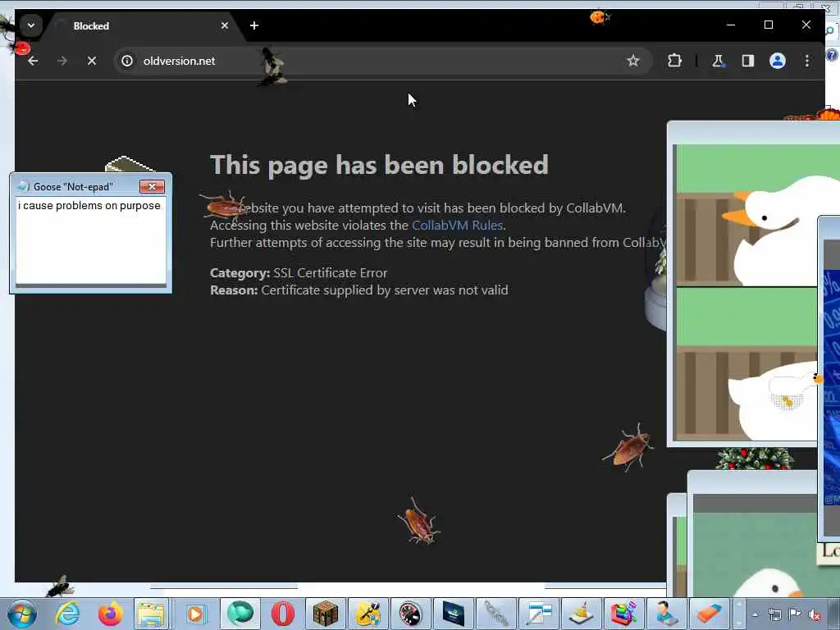Open the user with monitor taskbar icon
This screenshot has height=630, width=840.
pos(666,614)
